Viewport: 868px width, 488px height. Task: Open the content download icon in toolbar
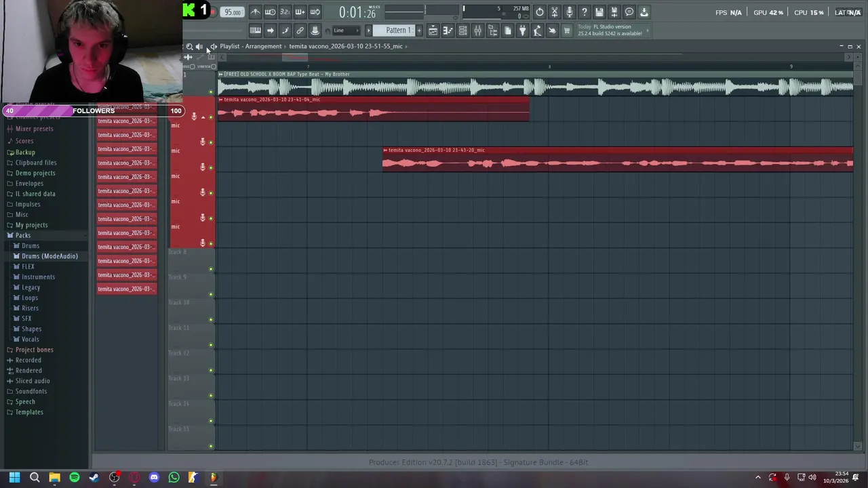coord(644,12)
